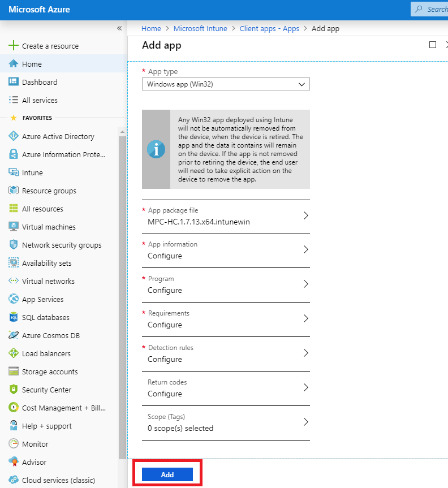The image size is (448, 488).
Task: Click the App Services globe icon
Action: tap(14, 299)
